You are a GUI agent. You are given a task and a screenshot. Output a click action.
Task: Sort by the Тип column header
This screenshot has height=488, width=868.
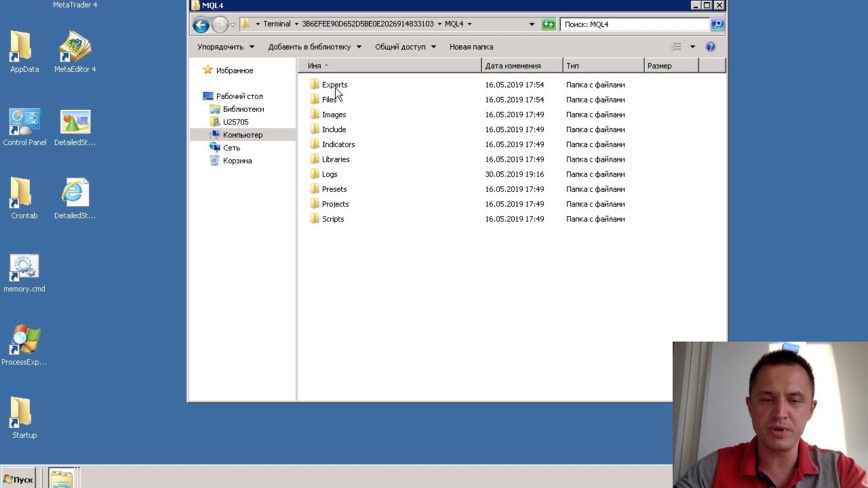(604, 66)
